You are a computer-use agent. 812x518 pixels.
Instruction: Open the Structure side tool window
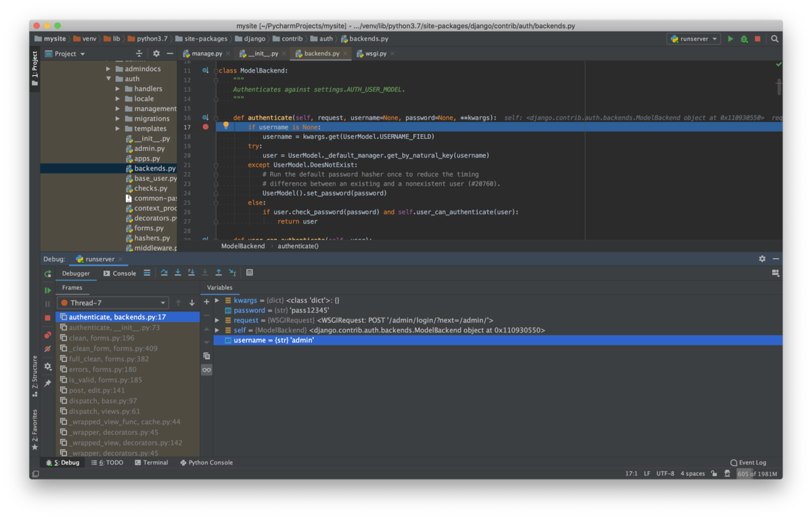pyautogui.click(x=35, y=376)
